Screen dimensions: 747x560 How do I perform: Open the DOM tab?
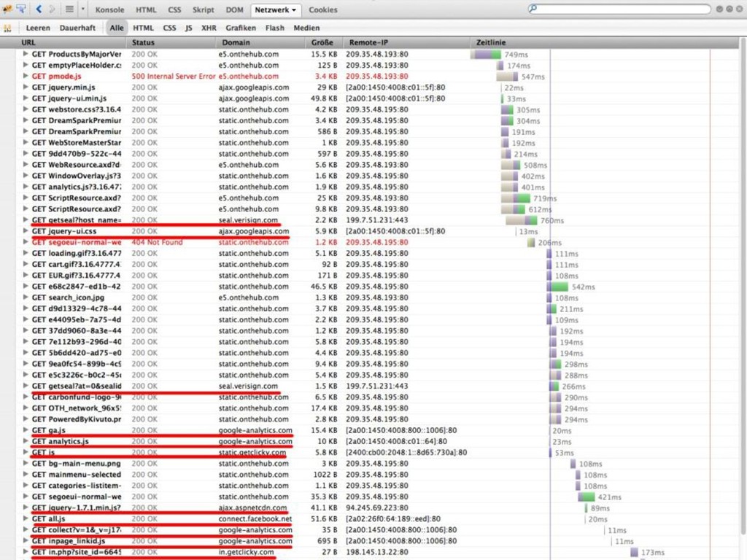(234, 9)
